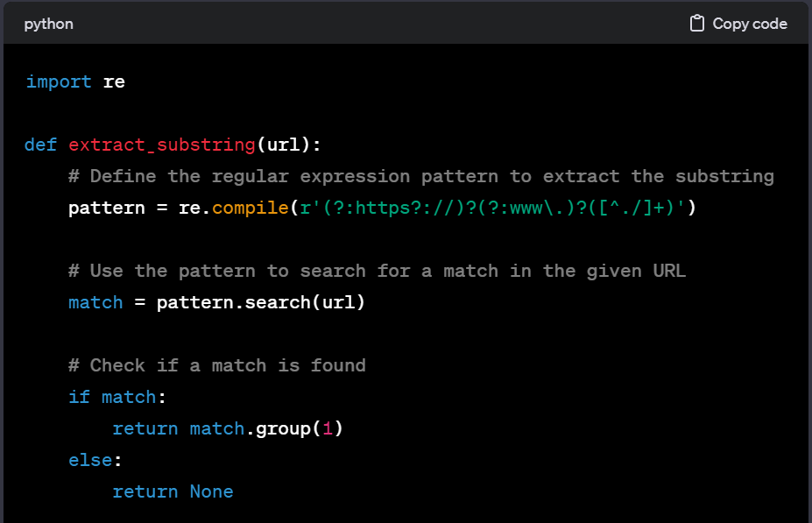Viewport: 812px width, 523px height.
Task: Select the return None statement
Action: (x=173, y=491)
